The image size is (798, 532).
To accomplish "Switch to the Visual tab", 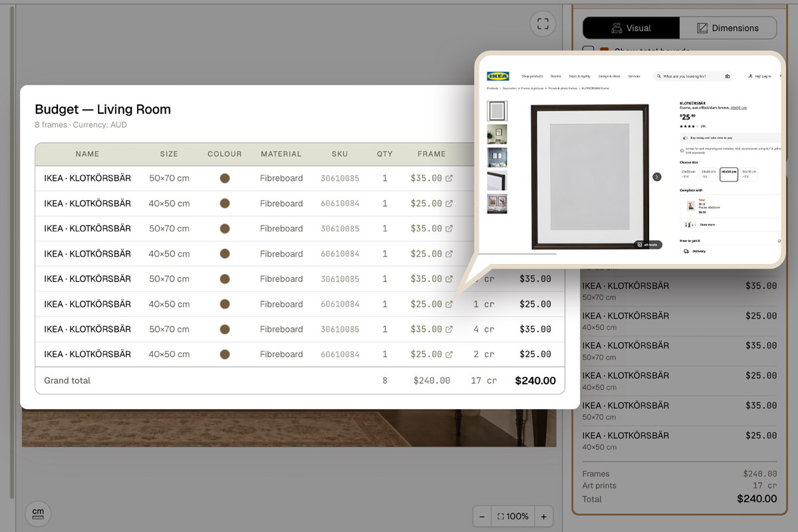I will [631, 28].
